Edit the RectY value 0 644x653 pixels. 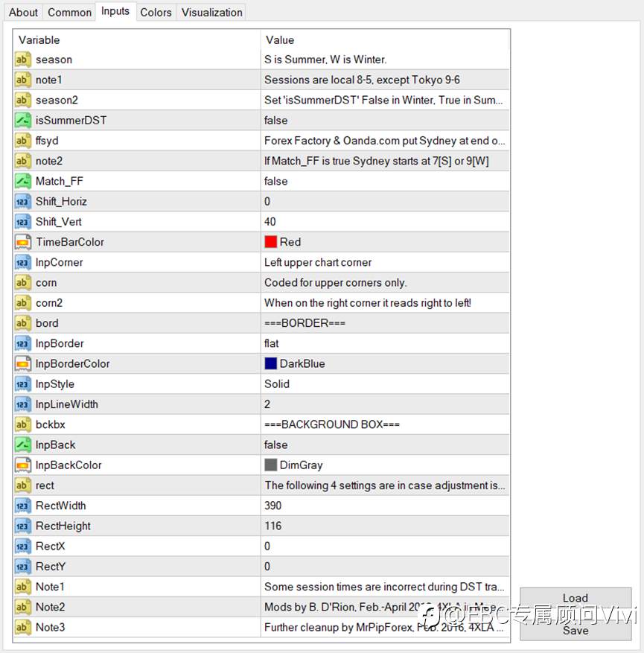(x=385, y=567)
